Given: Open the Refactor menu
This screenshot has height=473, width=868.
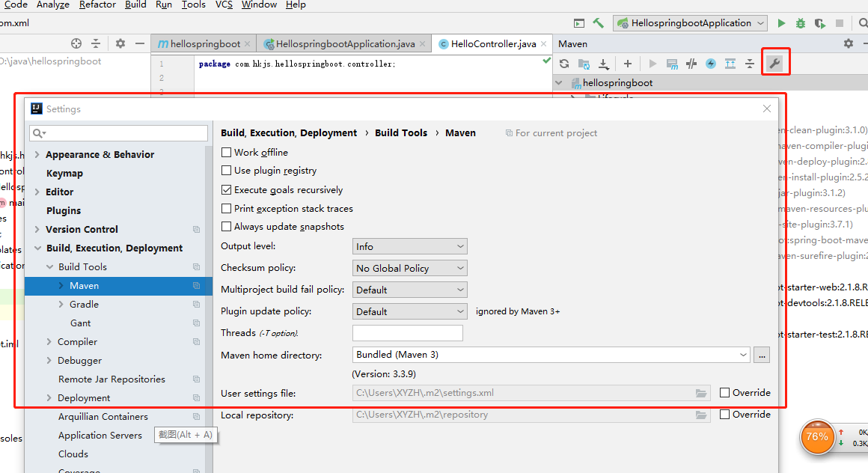Looking at the screenshot, I should pyautogui.click(x=97, y=4).
